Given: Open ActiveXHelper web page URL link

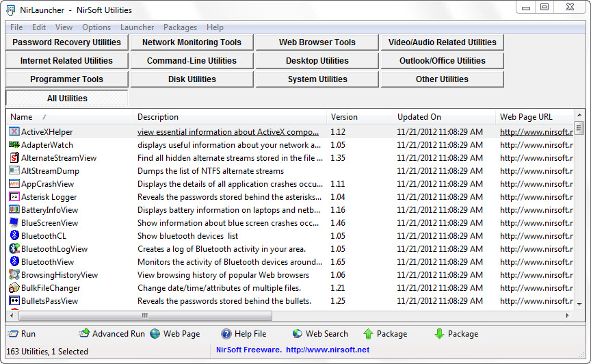Looking at the screenshot, I should [536, 132].
